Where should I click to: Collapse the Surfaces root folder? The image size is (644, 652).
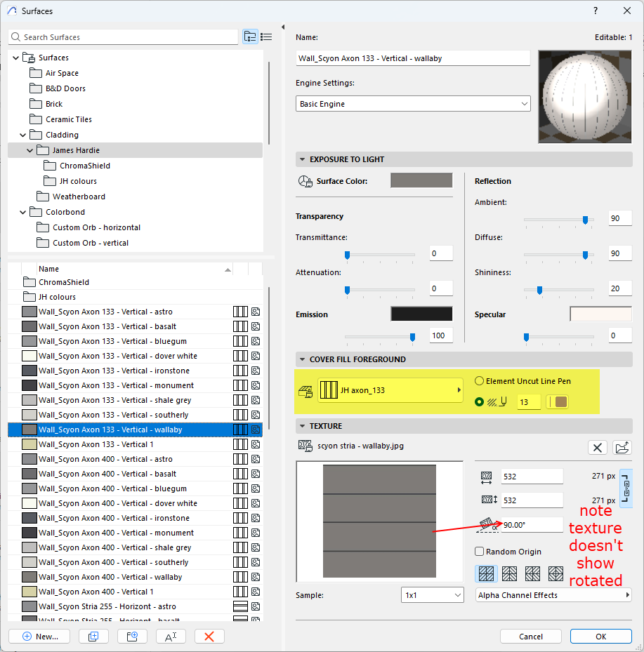click(16, 58)
